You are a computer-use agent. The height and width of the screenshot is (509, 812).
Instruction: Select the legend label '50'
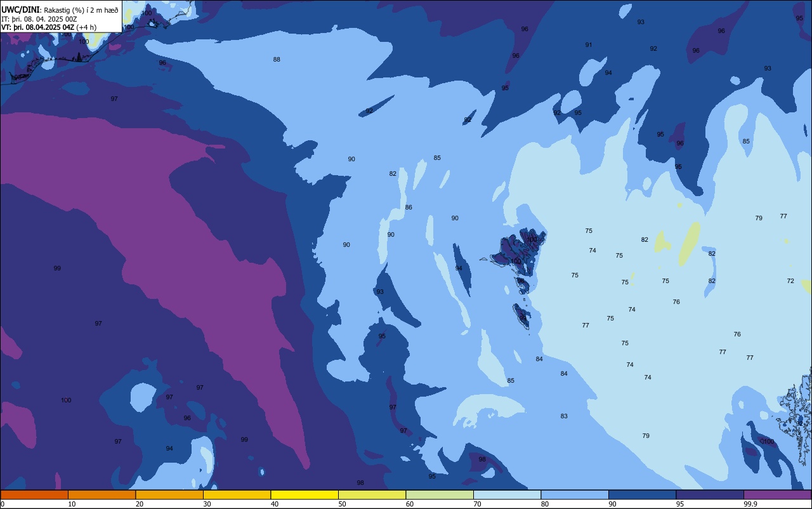pyautogui.click(x=342, y=504)
